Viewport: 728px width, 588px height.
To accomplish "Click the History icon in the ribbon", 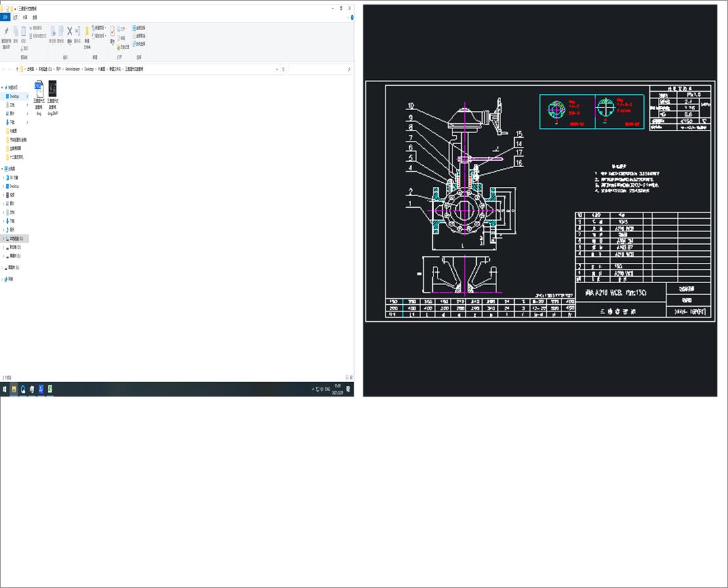I will [123, 47].
